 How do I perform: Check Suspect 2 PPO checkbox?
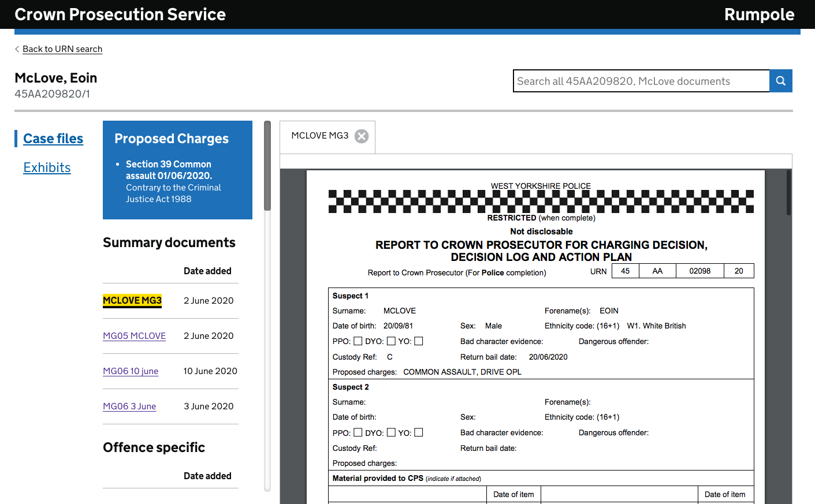tap(358, 432)
